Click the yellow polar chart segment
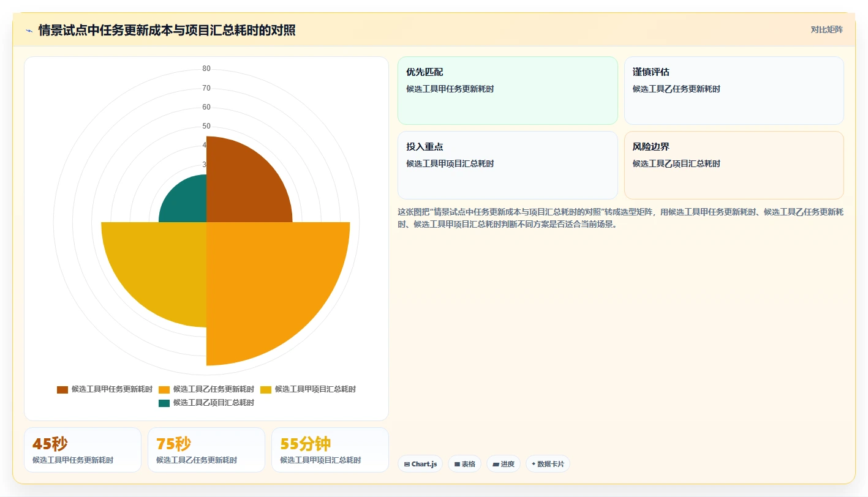This screenshot has height=497, width=868. 162,266
